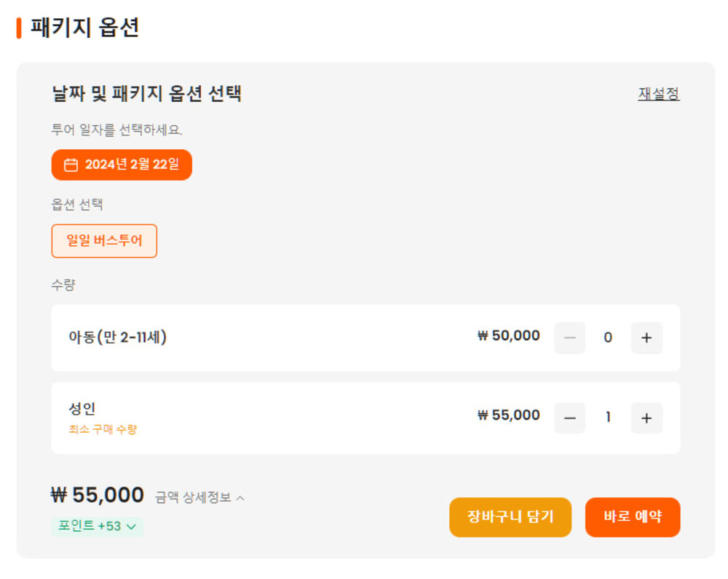
Task: Click the calendar icon in the date button
Action: click(x=71, y=165)
